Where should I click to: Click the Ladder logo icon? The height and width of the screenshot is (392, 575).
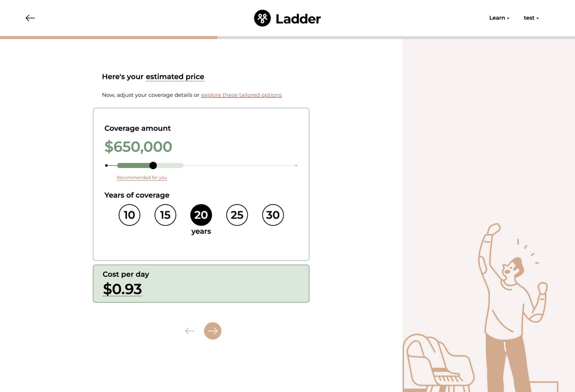262,18
